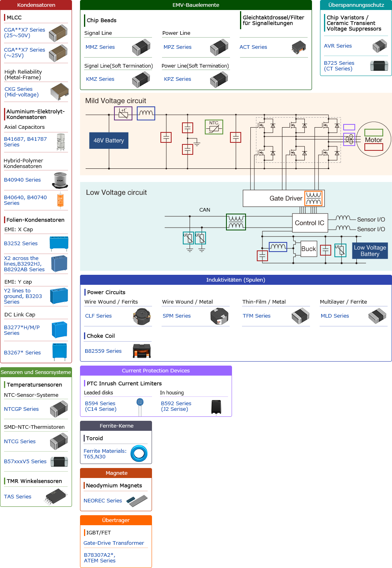Open the B82559 Series choke coil link
The image size is (392, 568).
click(x=103, y=351)
